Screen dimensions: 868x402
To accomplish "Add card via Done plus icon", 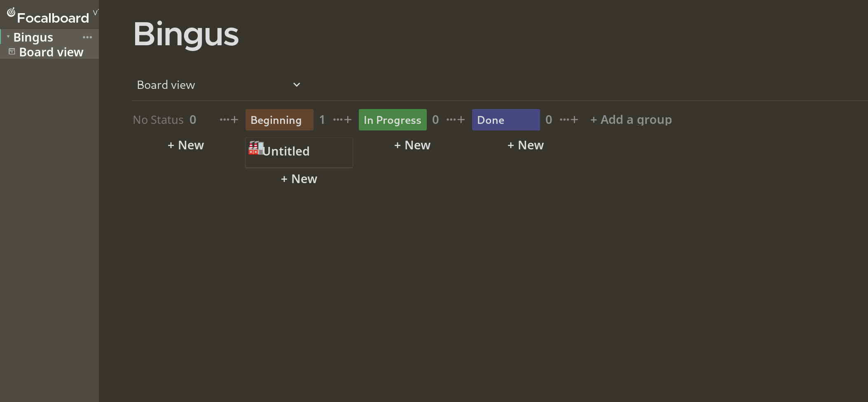I will click(575, 120).
